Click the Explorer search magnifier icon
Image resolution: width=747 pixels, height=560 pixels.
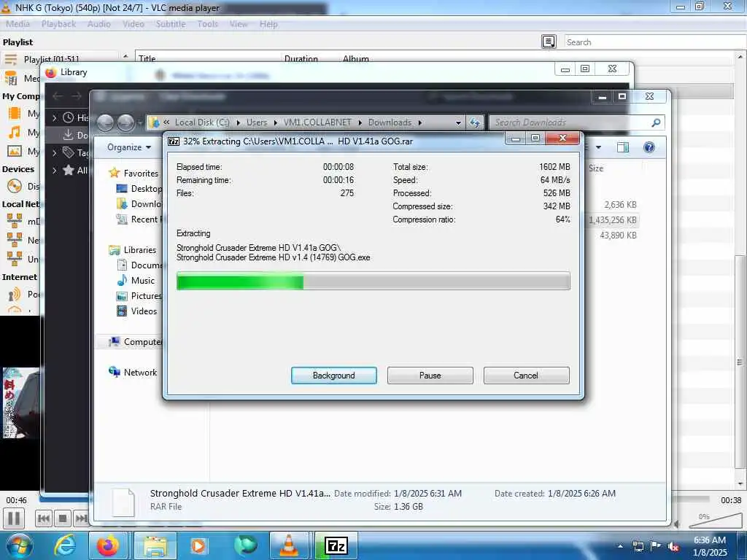[656, 122]
